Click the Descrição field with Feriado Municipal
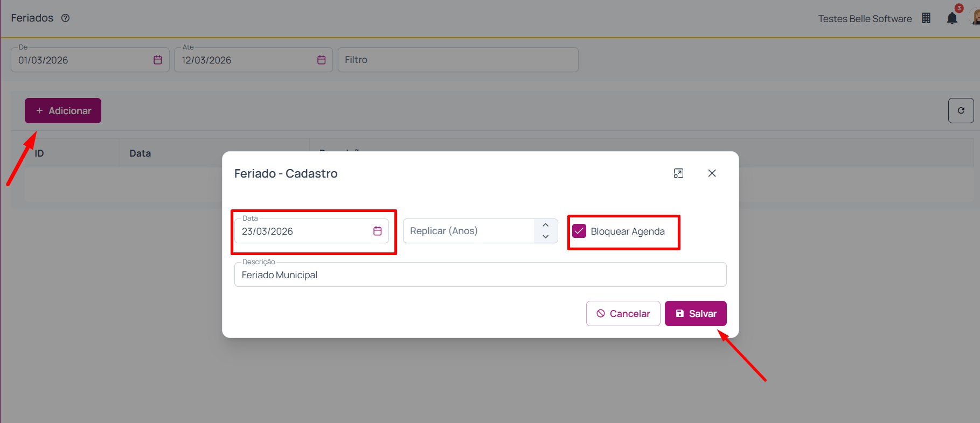 coord(479,275)
